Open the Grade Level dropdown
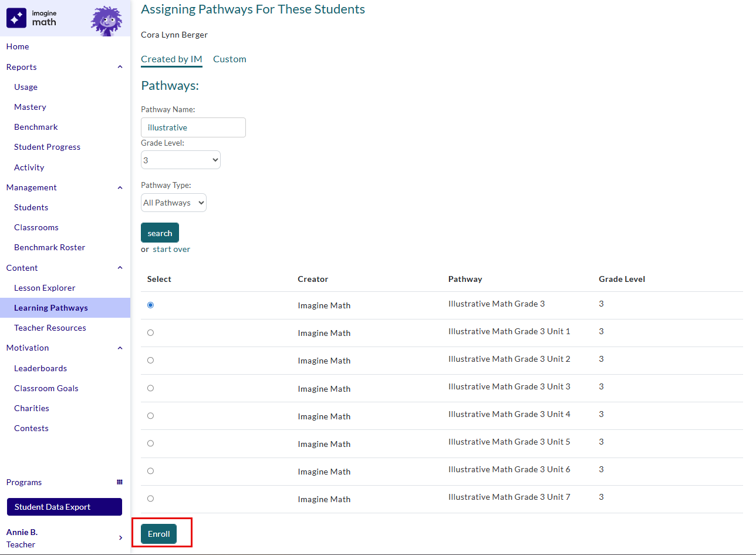Image resolution: width=756 pixels, height=555 pixels. pyautogui.click(x=181, y=160)
